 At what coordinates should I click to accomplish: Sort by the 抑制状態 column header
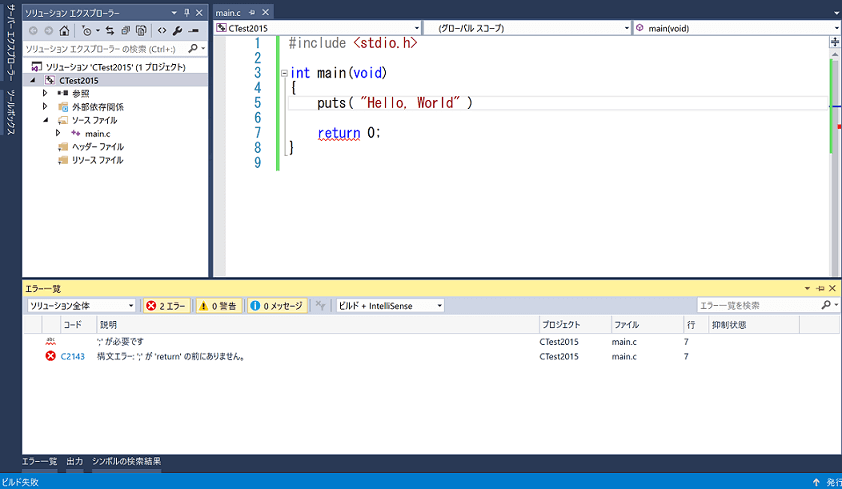(x=754, y=324)
